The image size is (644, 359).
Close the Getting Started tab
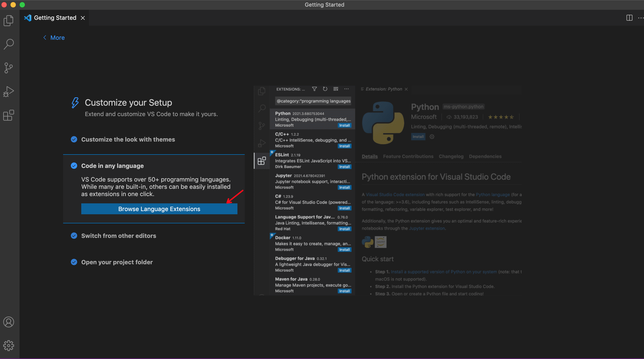(83, 18)
